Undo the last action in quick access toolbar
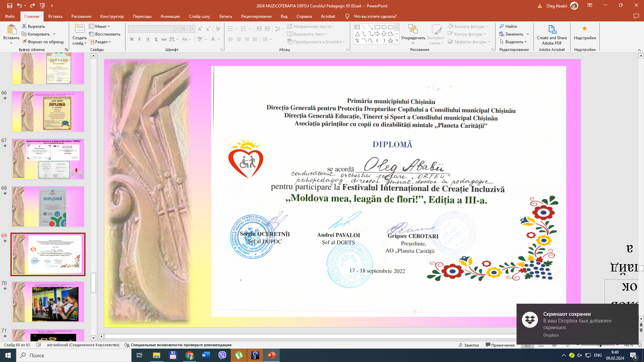The height and width of the screenshot is (362, 644). coord(19,6)
